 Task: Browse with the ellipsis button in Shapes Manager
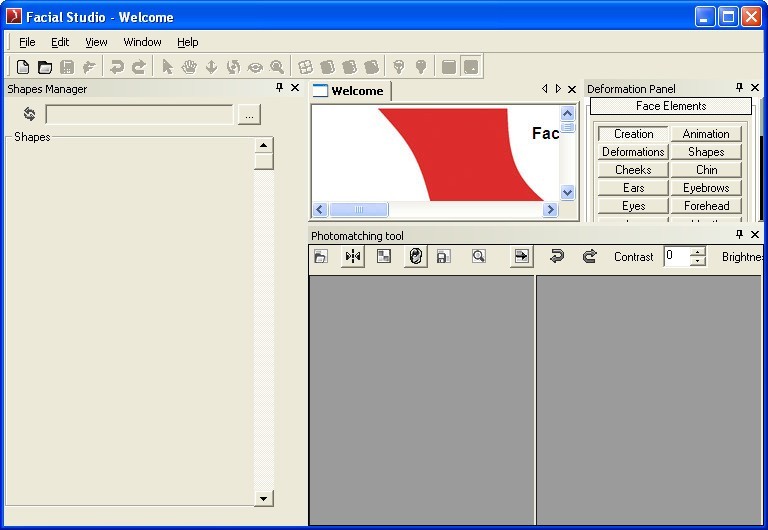249,115
